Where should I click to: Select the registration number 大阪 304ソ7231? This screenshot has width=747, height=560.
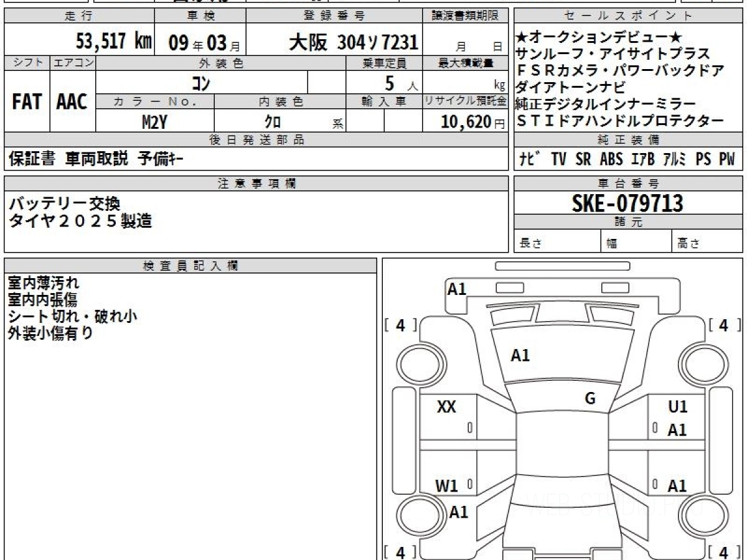[354, 42]
